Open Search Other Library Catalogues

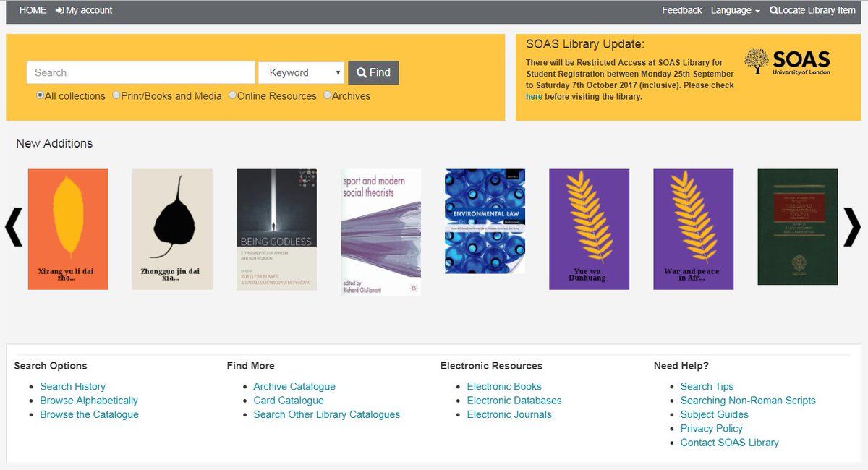(327, 414)
